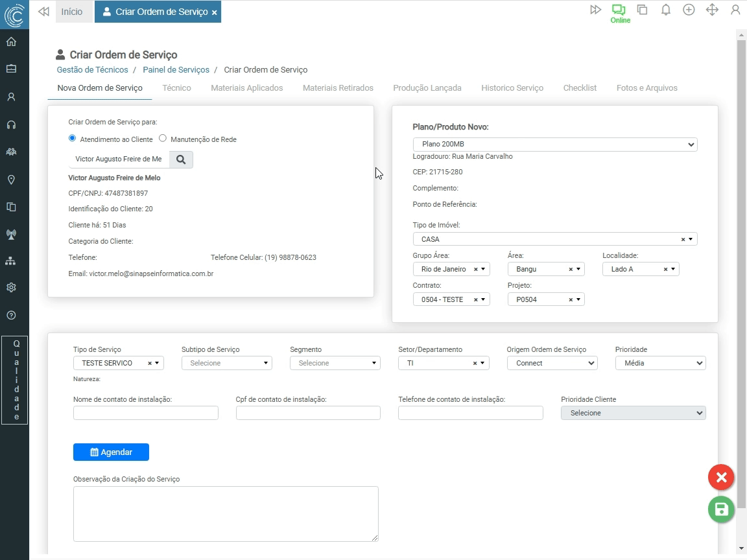Screen dimensions: 747x560
Task: Click the red cancel X button
Action: [x=721, y=478]
